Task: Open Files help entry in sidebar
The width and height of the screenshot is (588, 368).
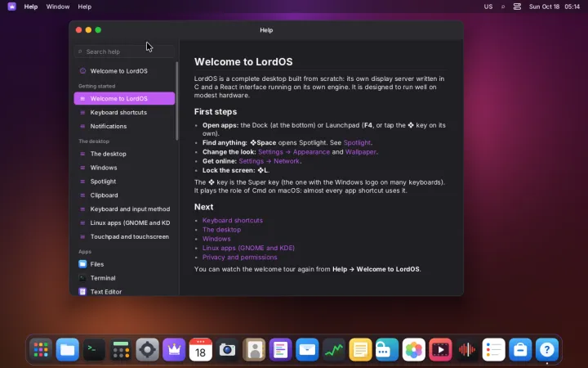Action: 124,264
